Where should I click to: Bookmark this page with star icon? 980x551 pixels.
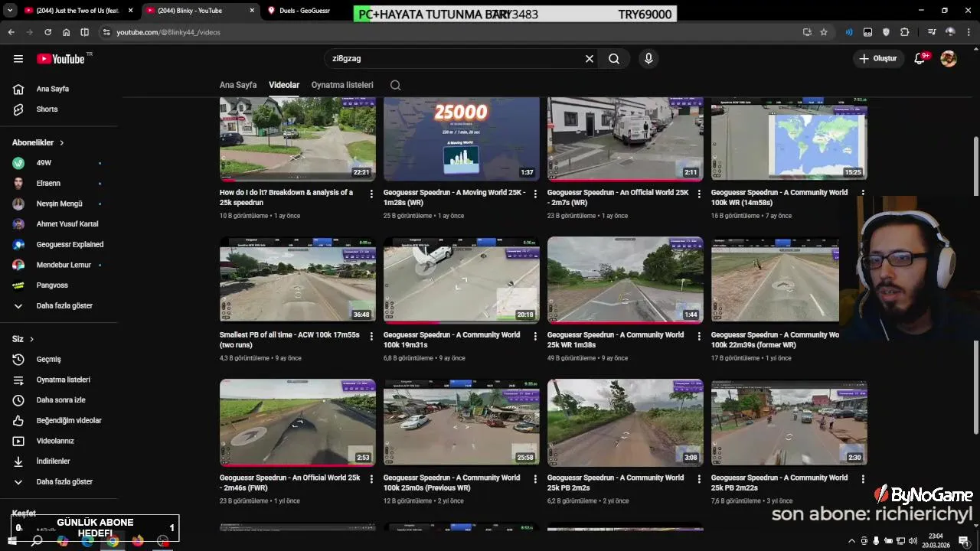pyautogui.click(x=824, y=32)
